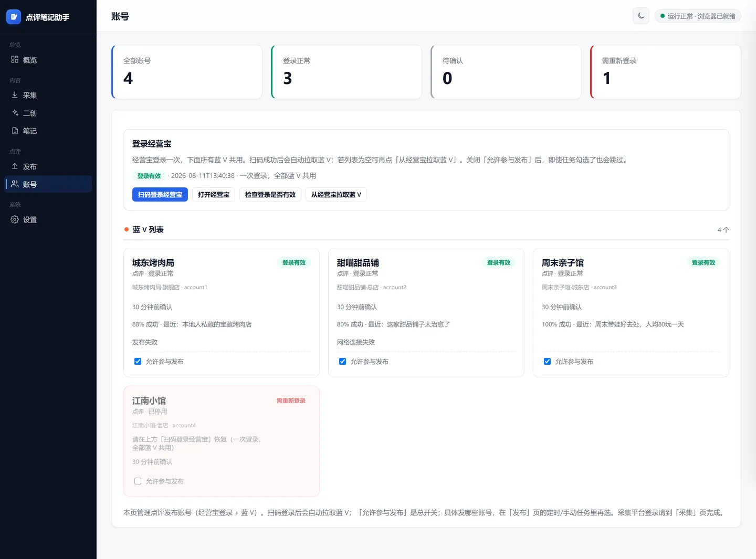
Task: Go to the 采集 page
Action: (x=48, y=95)
